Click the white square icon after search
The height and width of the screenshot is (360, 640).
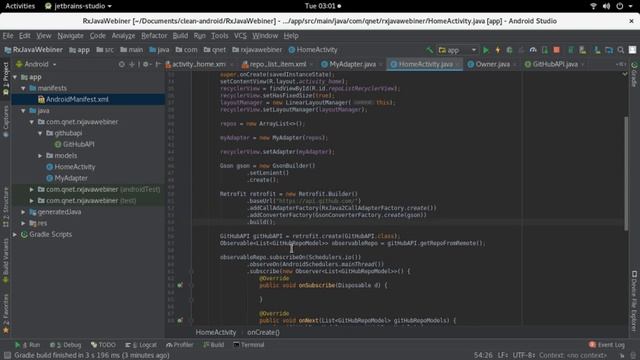632,50
